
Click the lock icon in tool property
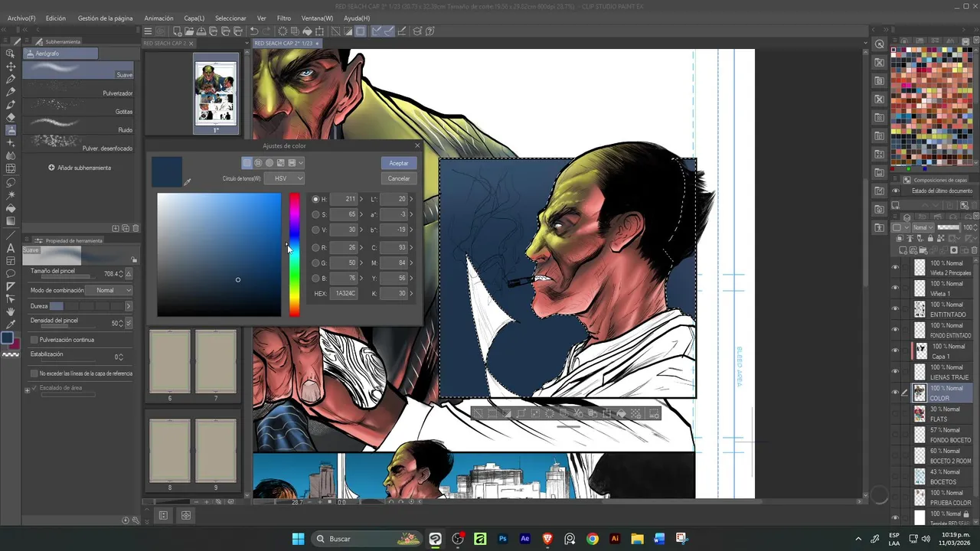coord(134,259)
